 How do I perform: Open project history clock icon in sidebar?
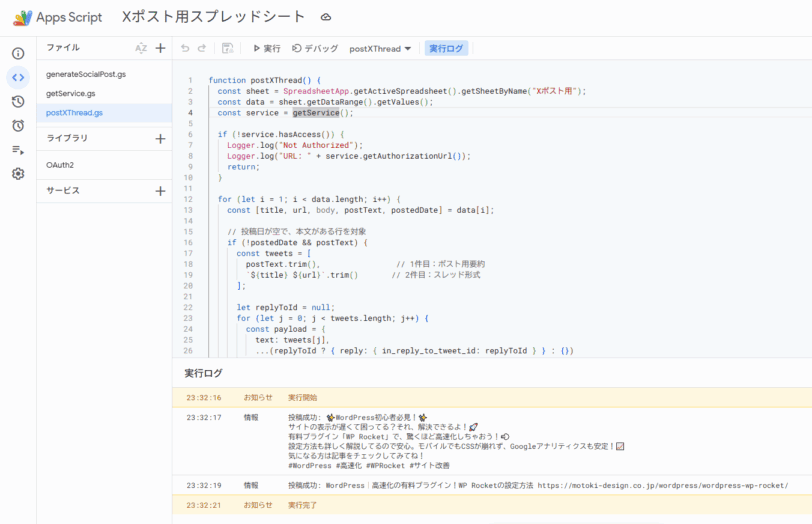pyautogui.click(x=18, y=101)
